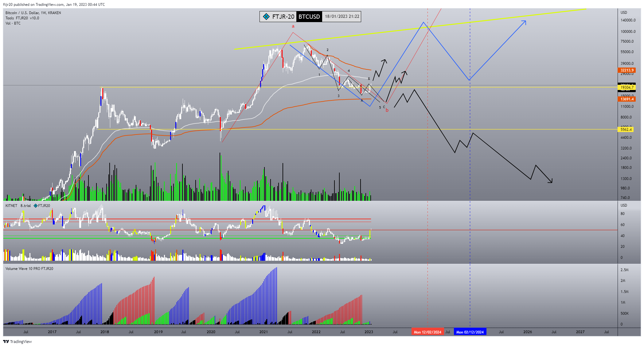Click the FTJR-20 diamond logo icon
This screenshot has width=644, height=347.
pos(266,17)
